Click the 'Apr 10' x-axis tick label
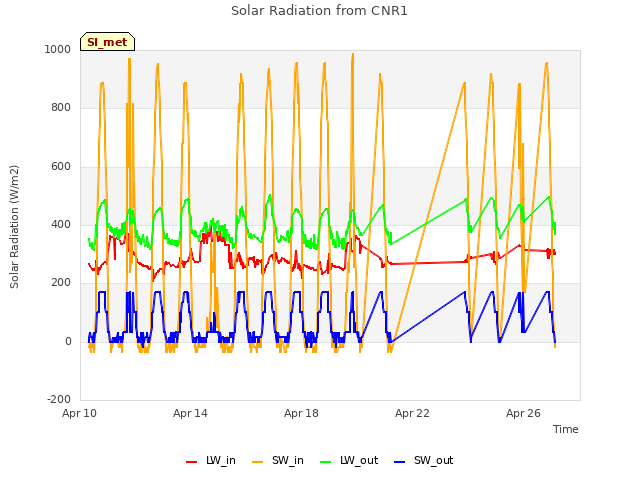 79,413
